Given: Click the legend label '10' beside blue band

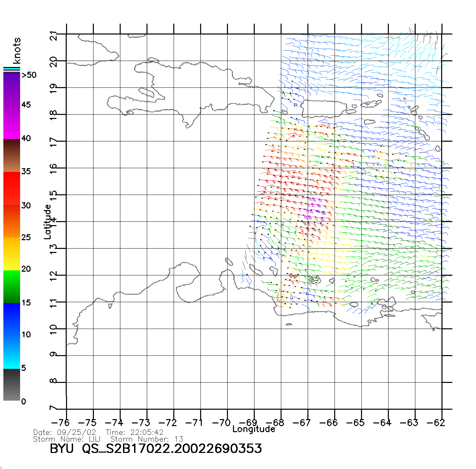Looking at the screenshot, I should click(x=26, y=335).
